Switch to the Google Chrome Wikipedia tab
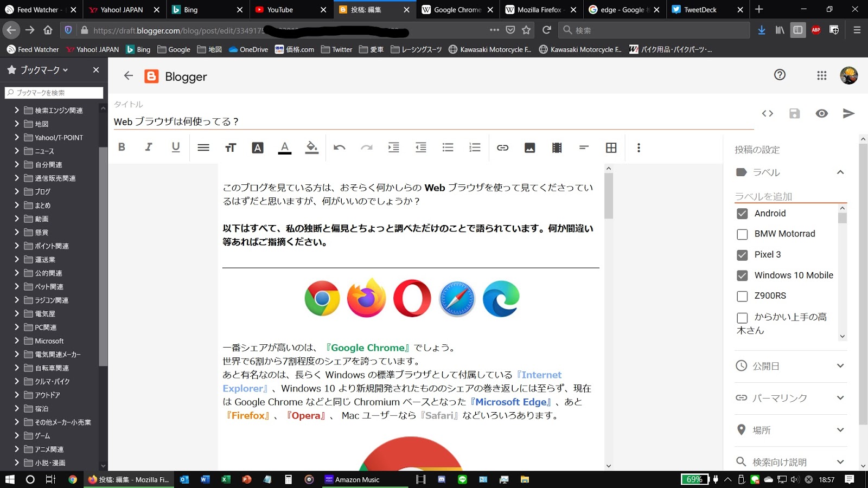Viewport: 868px width, 488px height. coord(457,10)
